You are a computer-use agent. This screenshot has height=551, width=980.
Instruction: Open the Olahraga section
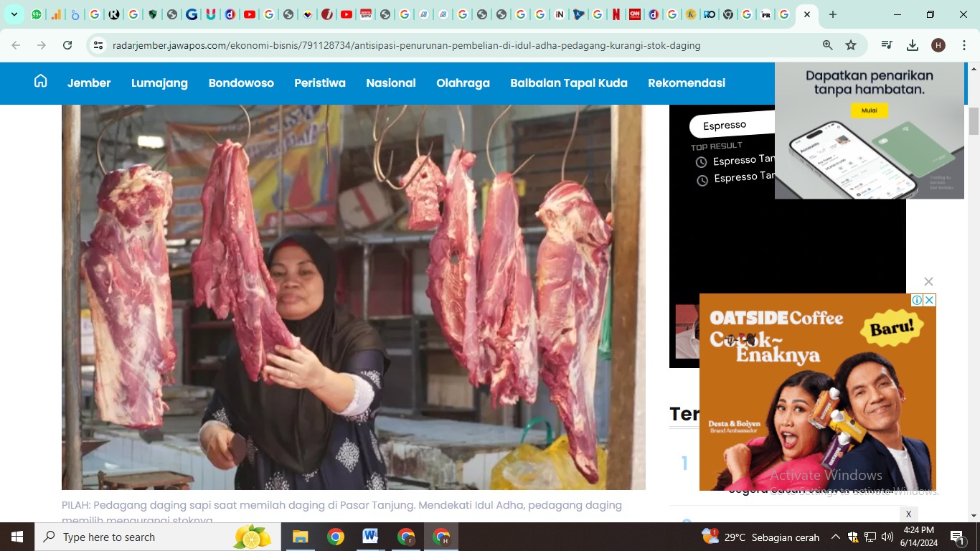tap(463, 83)
